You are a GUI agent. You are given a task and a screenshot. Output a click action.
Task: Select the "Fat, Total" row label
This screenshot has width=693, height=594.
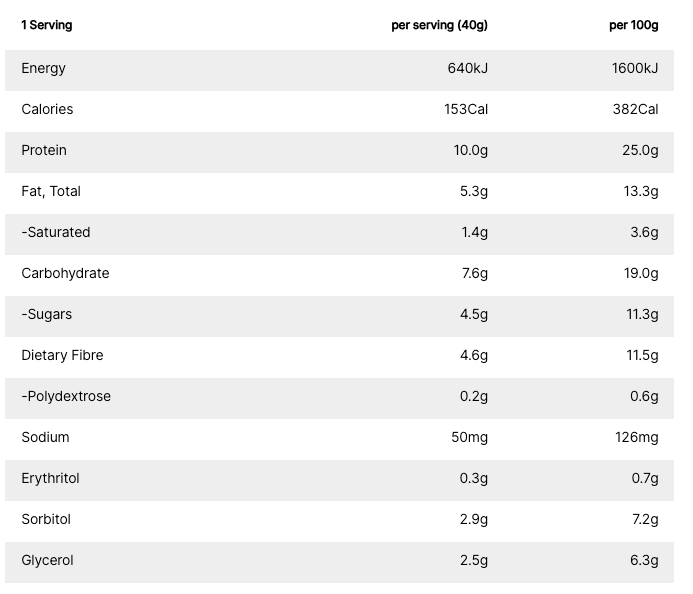pyautogui.click(x=51, y=191)
